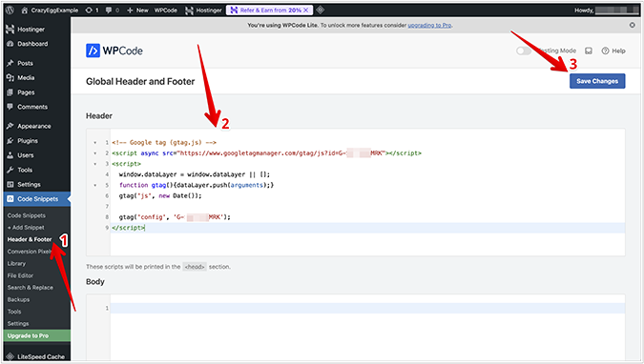
Task: Click the green Upgrade to Pro link
Action: (37, 335)
